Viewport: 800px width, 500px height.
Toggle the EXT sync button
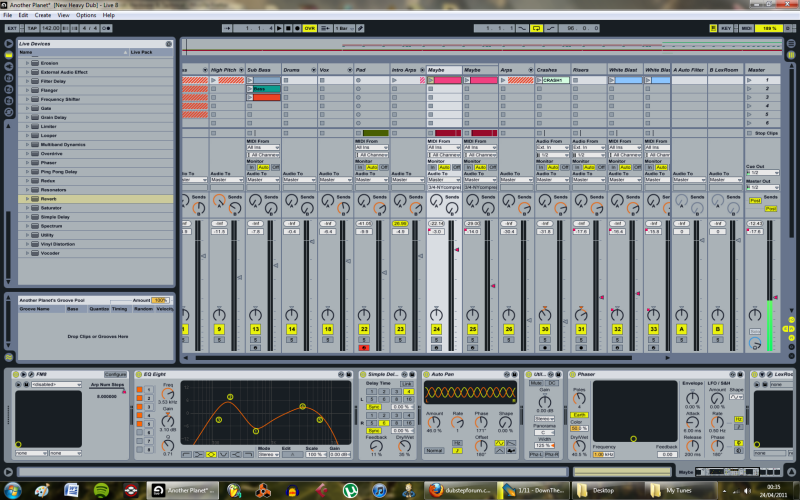point(12,29)
